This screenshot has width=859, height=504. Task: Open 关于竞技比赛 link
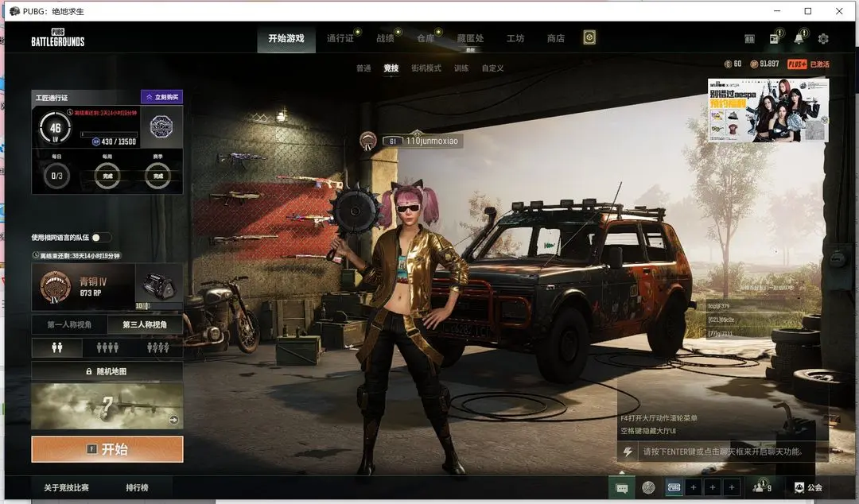point(66,487)
